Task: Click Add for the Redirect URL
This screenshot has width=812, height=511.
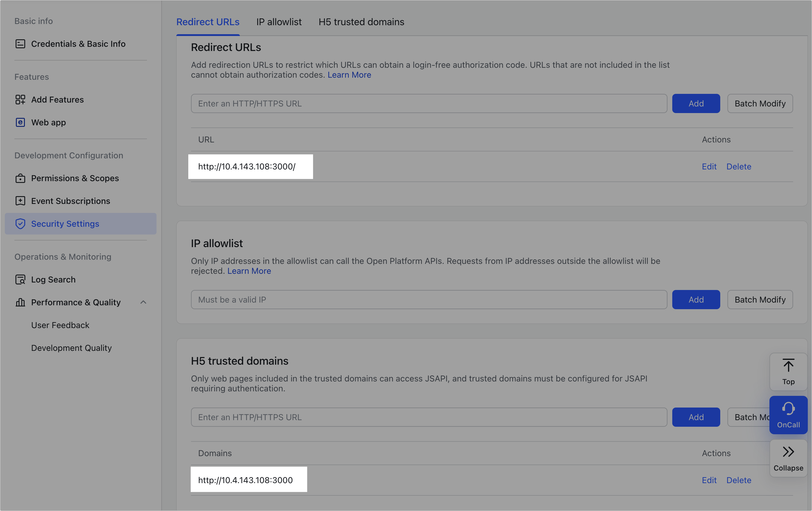Action: (x=696, y=103)
